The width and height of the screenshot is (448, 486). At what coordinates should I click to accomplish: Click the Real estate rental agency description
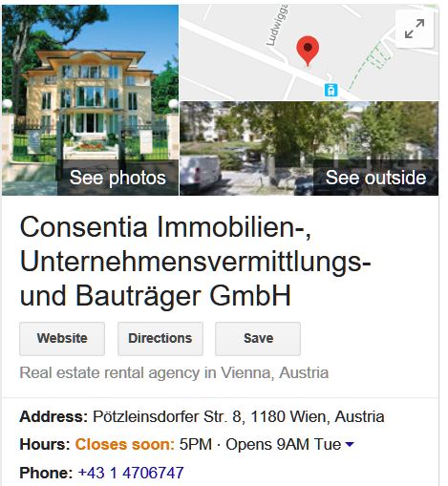[x=174, y=372]
